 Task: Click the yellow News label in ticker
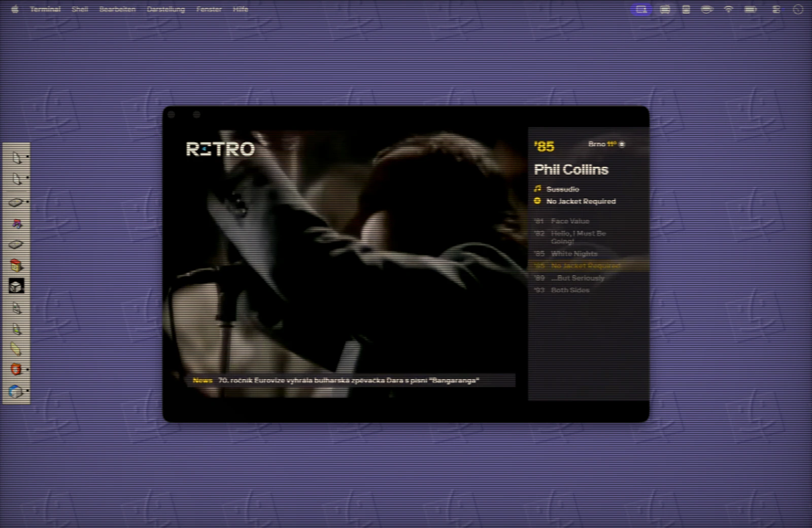(x=202, y=380)
